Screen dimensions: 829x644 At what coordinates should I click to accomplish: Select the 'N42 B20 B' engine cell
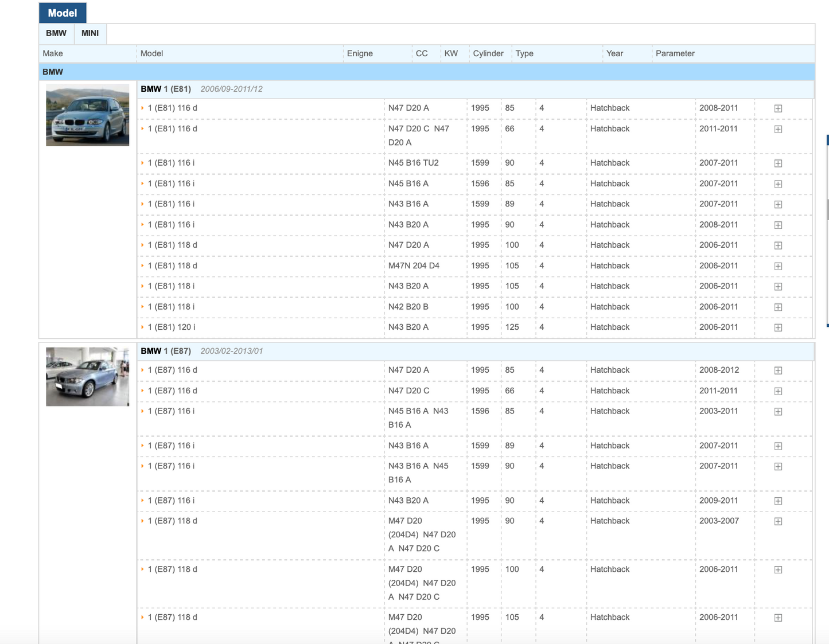click(408, 307)
